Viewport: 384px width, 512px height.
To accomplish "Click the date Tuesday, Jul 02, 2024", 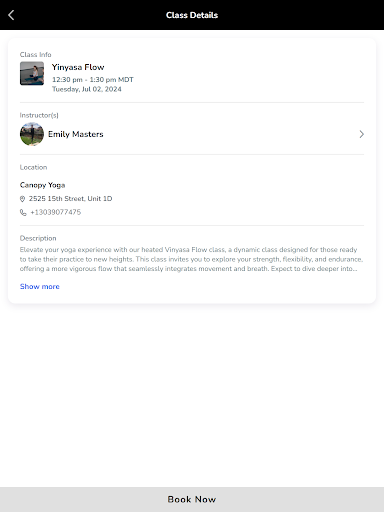I will click(87, 89).
